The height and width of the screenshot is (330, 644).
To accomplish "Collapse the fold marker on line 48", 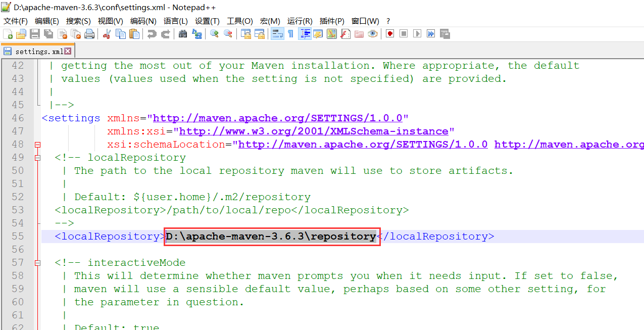I will (x=37, y=145).
